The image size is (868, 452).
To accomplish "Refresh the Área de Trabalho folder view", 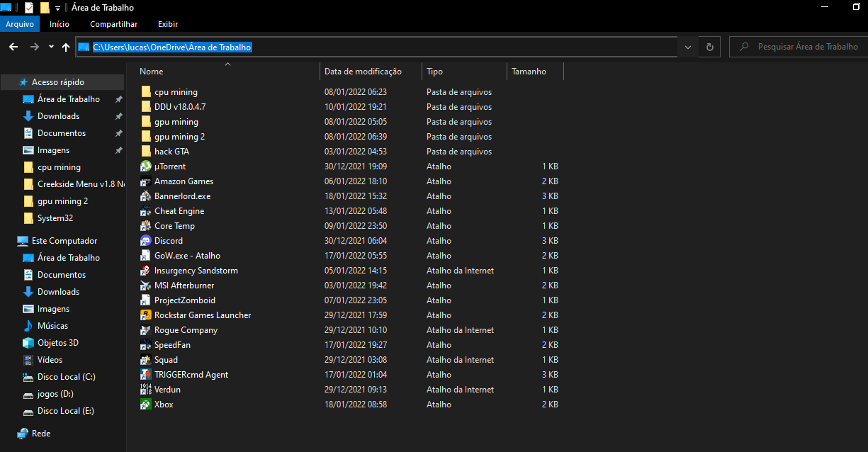I will (x=709, y=47).
